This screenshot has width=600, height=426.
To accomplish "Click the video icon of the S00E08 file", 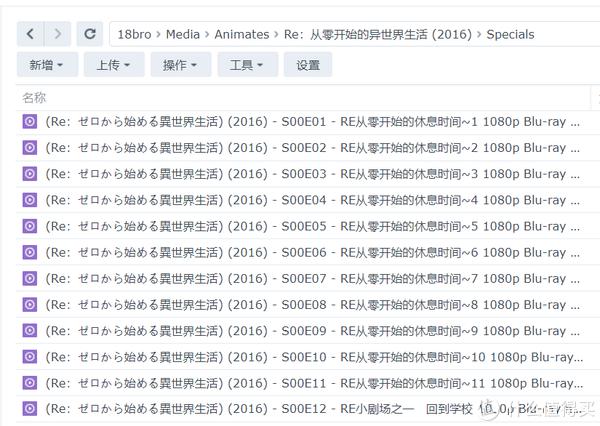I will (x=29, y=305).
